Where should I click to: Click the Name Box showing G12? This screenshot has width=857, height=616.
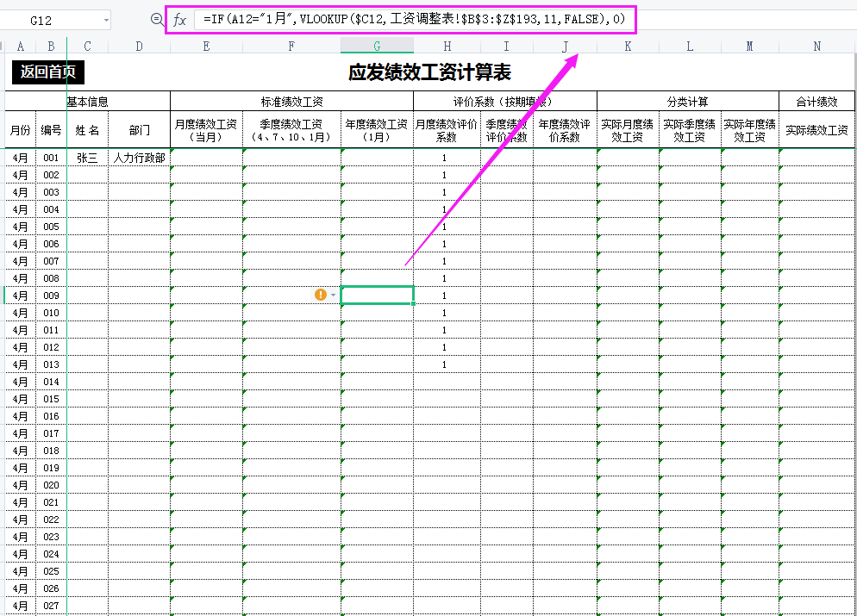pos(41,21)
